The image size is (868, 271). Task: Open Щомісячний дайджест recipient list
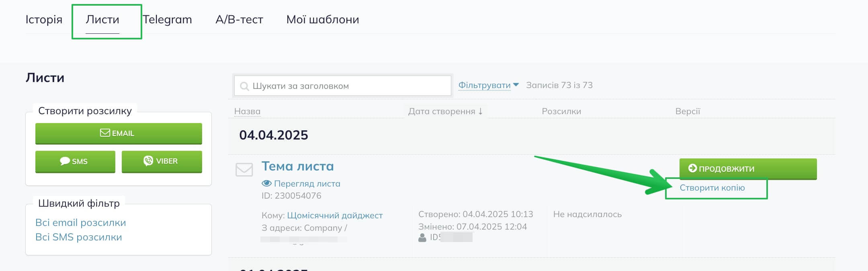(335, 216)
